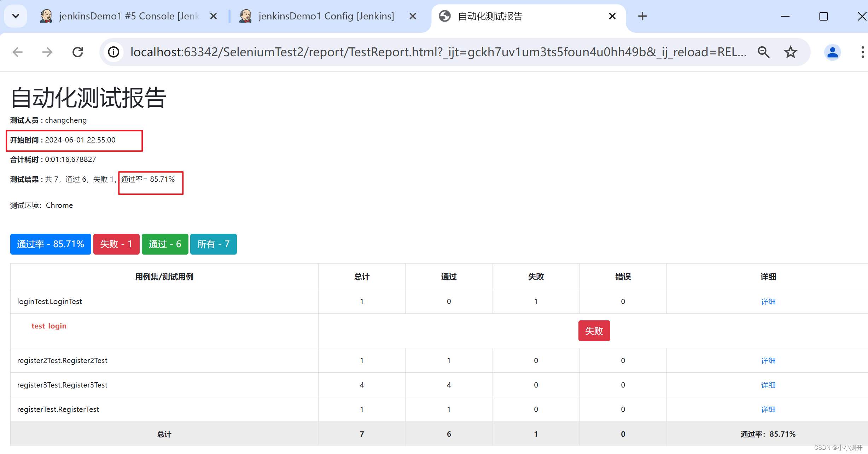
Task: Click the browser back arrow
Action: (17, 52)
